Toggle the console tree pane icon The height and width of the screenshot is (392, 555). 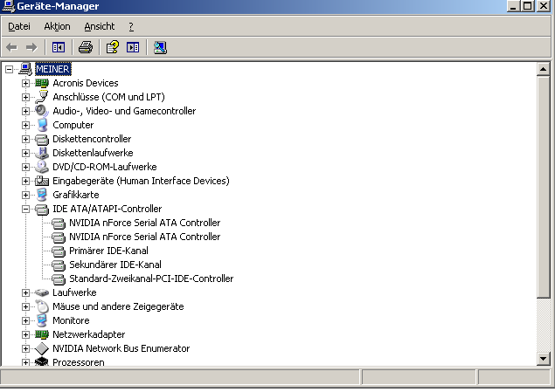click(x=59, y=47)
